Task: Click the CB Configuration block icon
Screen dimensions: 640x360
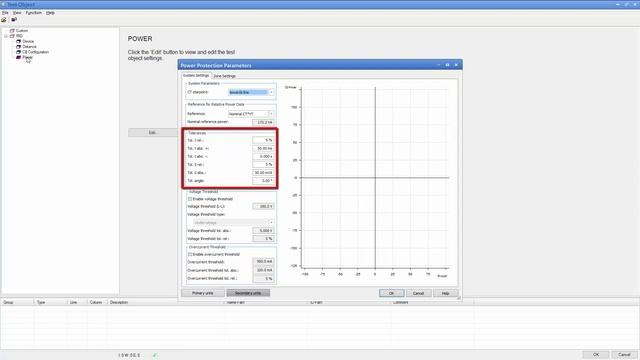Action: (x=18, y=52)
